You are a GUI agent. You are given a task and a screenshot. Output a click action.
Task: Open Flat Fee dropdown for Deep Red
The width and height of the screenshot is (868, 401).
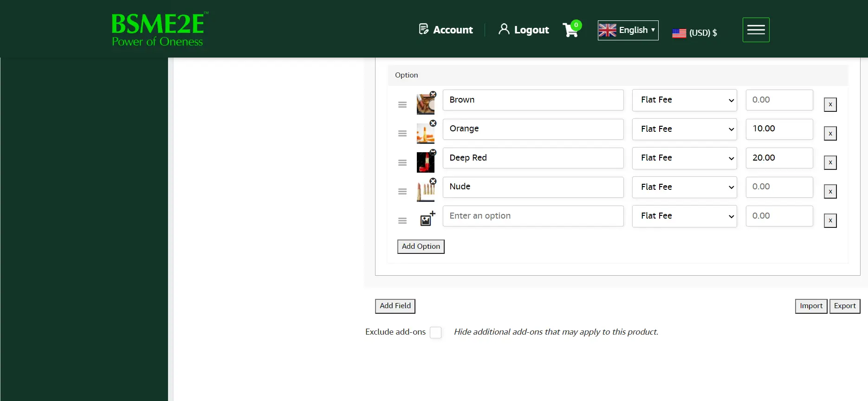click(685, 158)
